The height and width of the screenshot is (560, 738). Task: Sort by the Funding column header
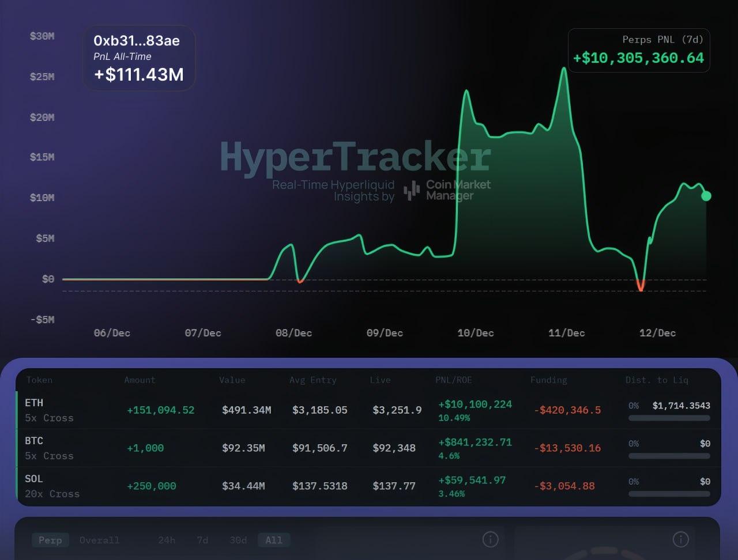coord(548,380)
